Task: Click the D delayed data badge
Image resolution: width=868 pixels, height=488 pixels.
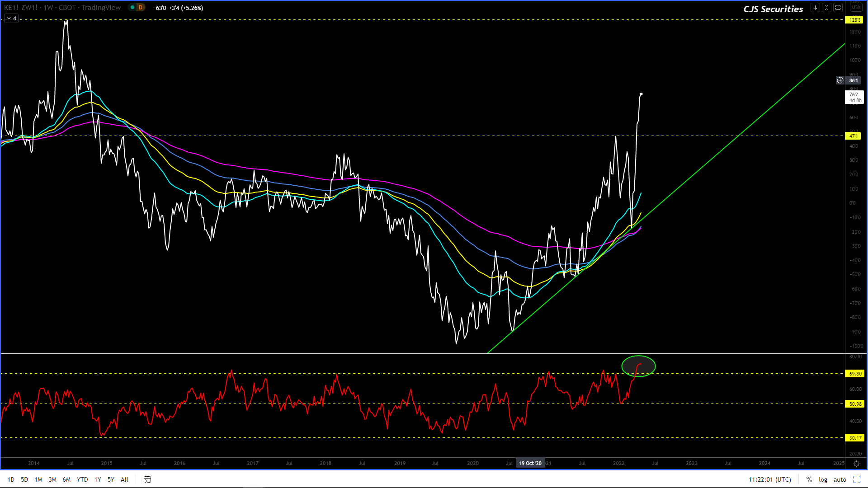Action: [141, 8]
